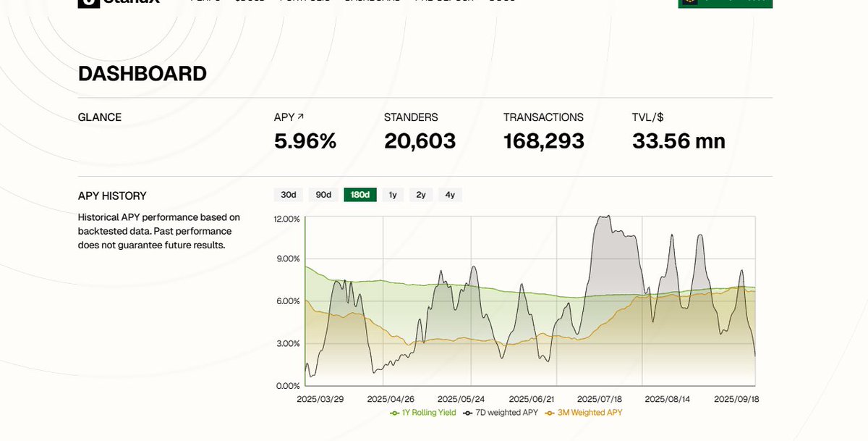
Task: Click the 2025/05/24 date label
Action: point(460,399)
